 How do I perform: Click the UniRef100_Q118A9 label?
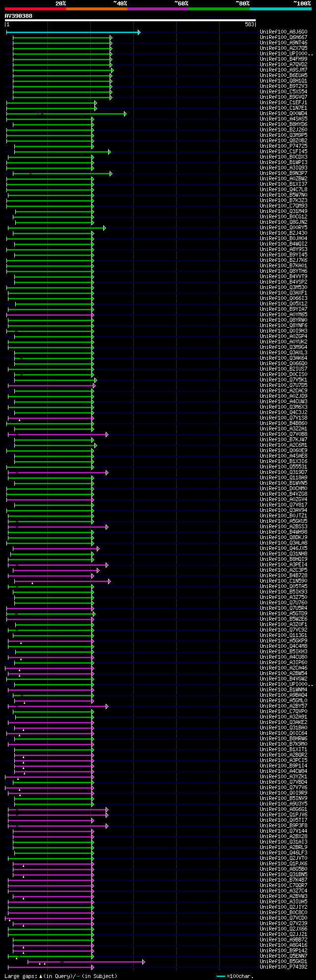coord(283,478)
